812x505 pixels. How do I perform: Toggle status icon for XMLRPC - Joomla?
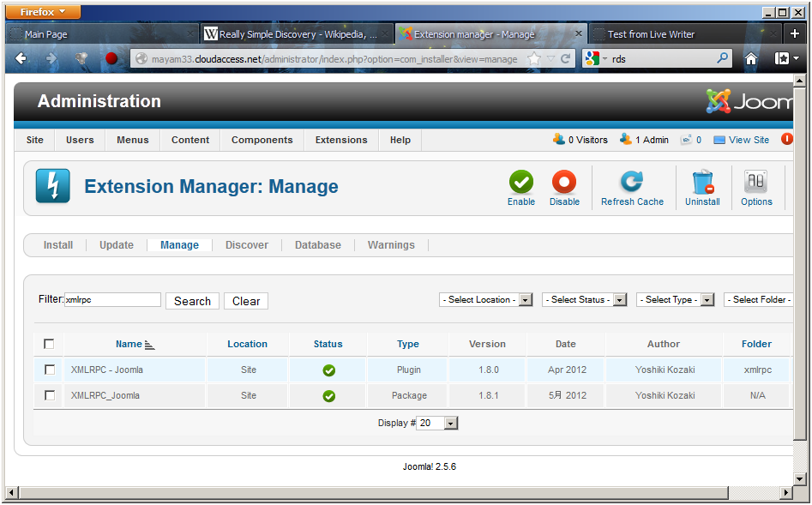pyautogui.click(x=329, y=370)
